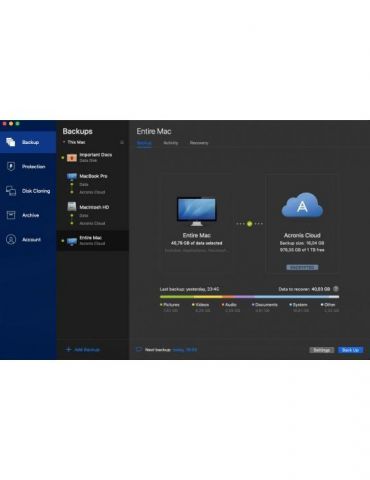Viewport: 370px width, 480px height.
Task: Open the Protection shield icon
Action: point(11,166)
